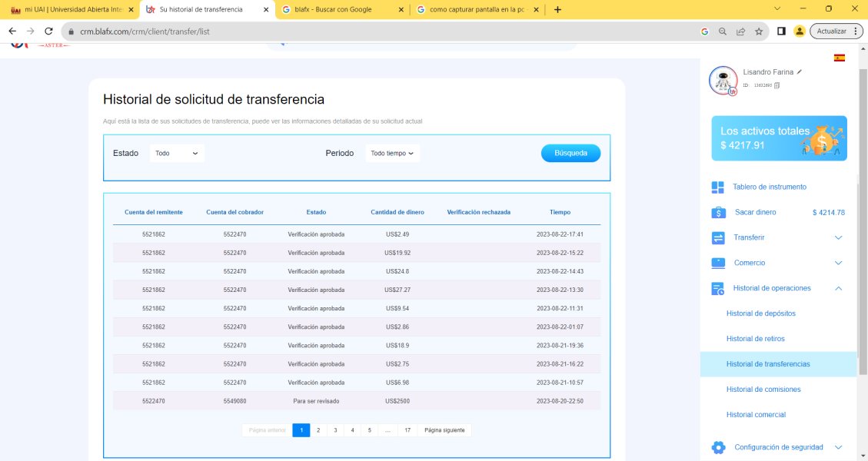Screen dimensions: 868x461
Task: Collapse the Historial de operaciones section
Action: pyautogui.click(x=838, y=288)
